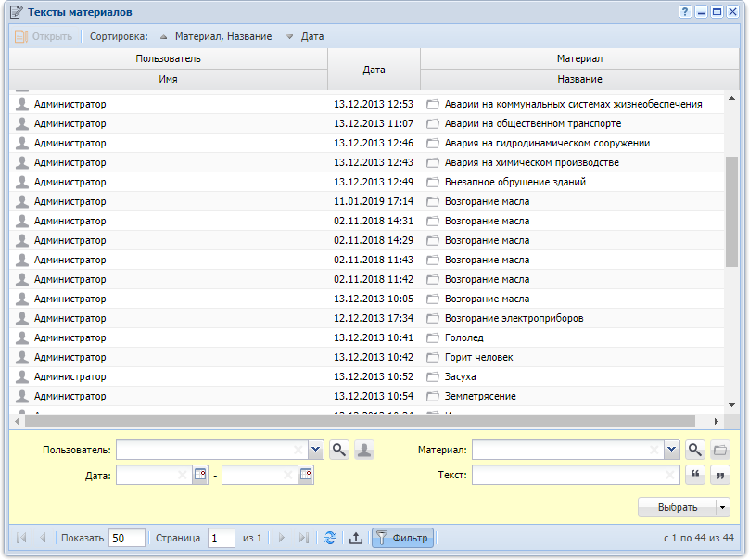Clear the Текст field
The image size is (749, 560).
pos(669,475)
